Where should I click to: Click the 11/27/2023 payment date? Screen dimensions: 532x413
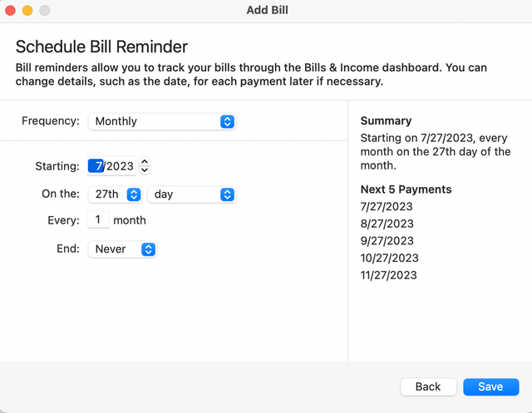point(389,275)
